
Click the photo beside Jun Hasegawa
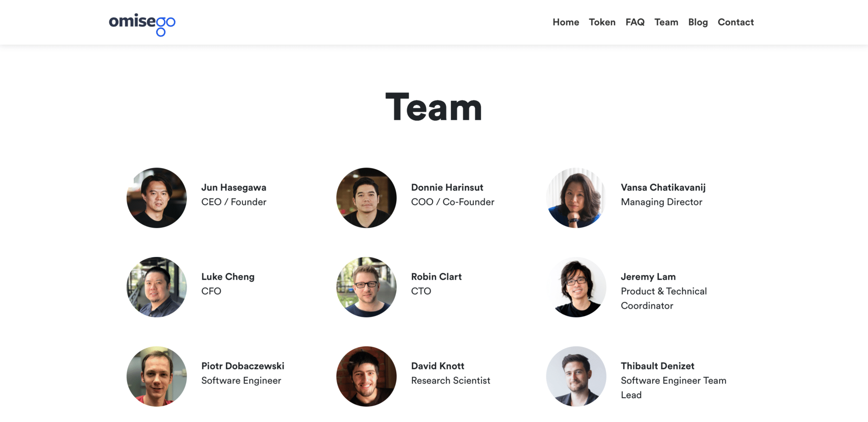click(x=157, y=198)
